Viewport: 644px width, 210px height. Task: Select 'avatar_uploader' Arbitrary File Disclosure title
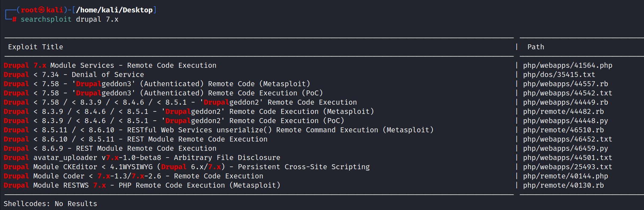pyautogui.click(x=142, y=157)
